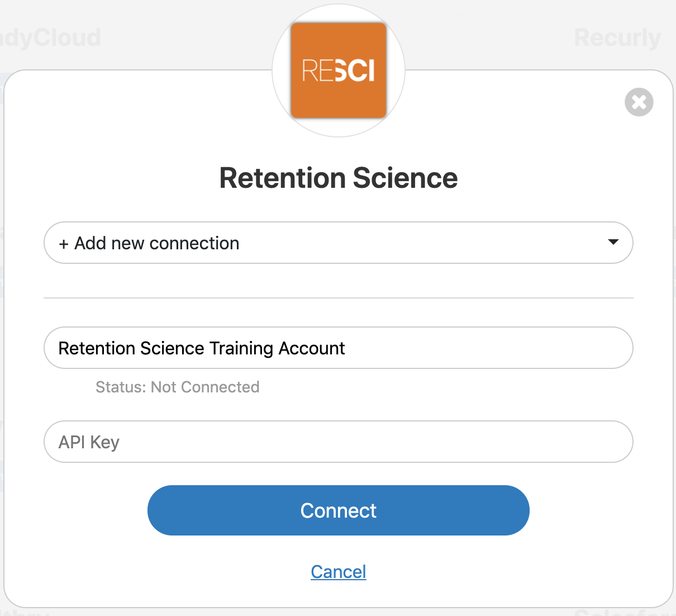Select the ReadyCloud integration behind the dialog
Image resolution: width=676 pixels, height=616 pixels.
50,38
